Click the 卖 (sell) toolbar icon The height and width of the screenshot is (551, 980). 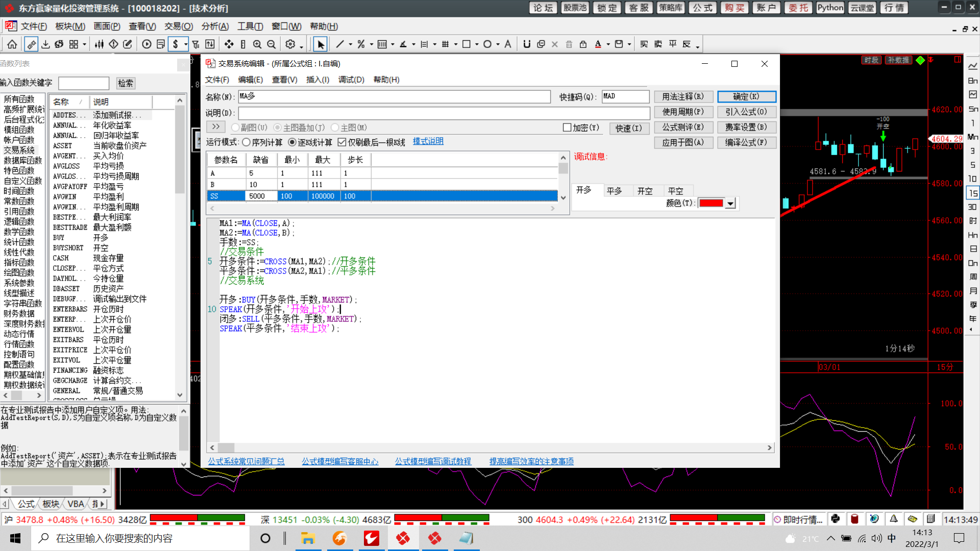[658, 44]
